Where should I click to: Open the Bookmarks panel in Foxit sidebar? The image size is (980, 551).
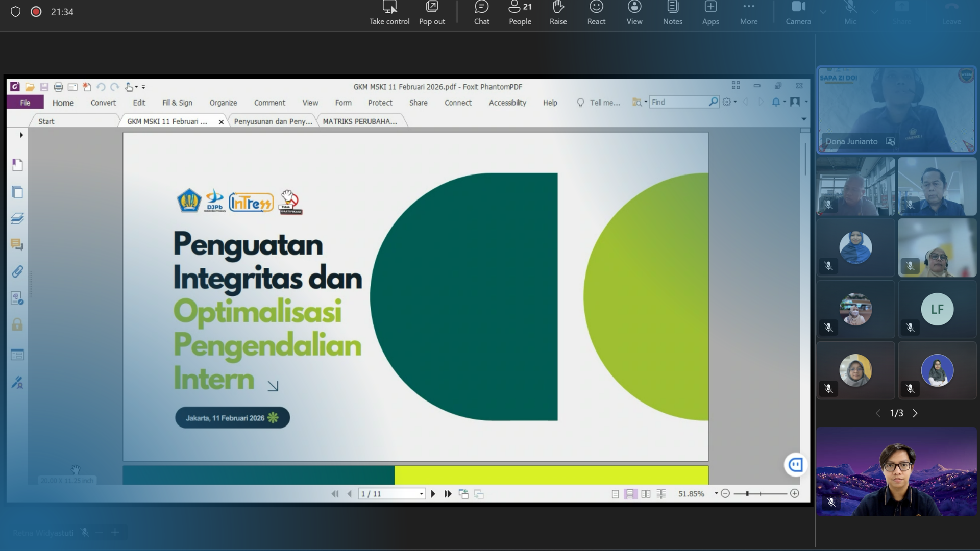tap(17, 165)
